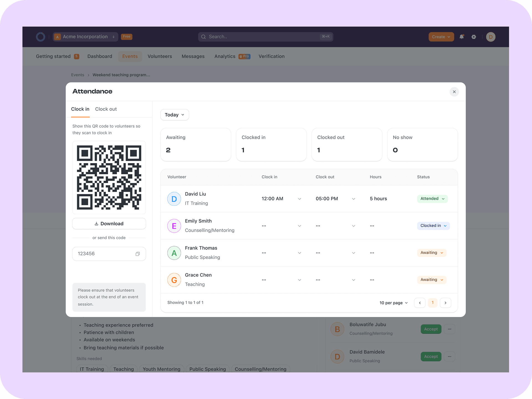
Task: Click the Awaiting summary card
Action: [x=196, y=145]
